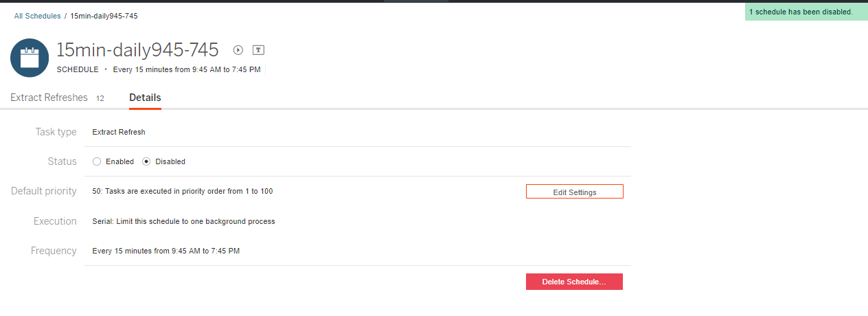Select the Enabled status radio button
Screen dimensions: 868x316
click(x=97, y=161)
